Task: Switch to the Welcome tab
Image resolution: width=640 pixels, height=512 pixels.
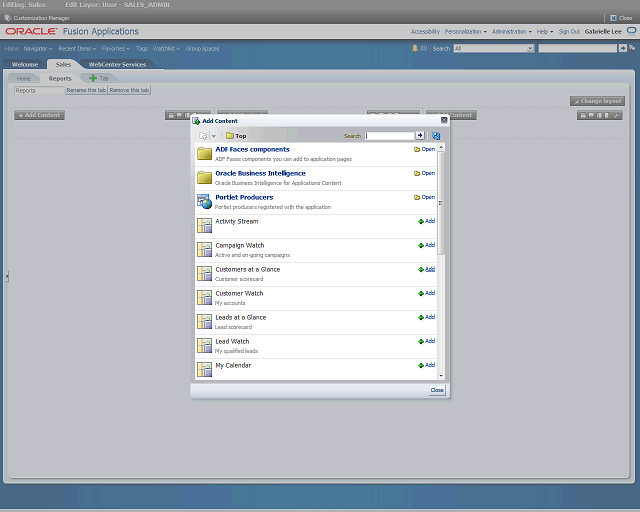Action: pos(25,64)
